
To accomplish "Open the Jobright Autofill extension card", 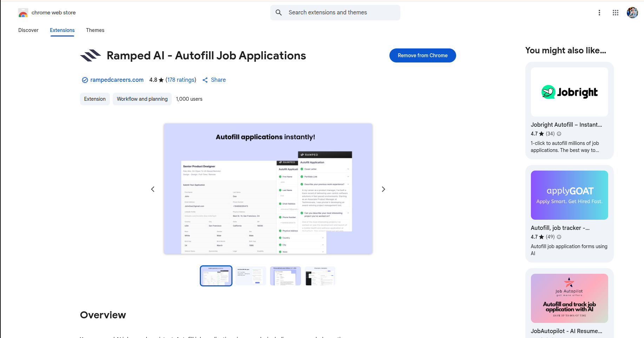I will 569,111.
